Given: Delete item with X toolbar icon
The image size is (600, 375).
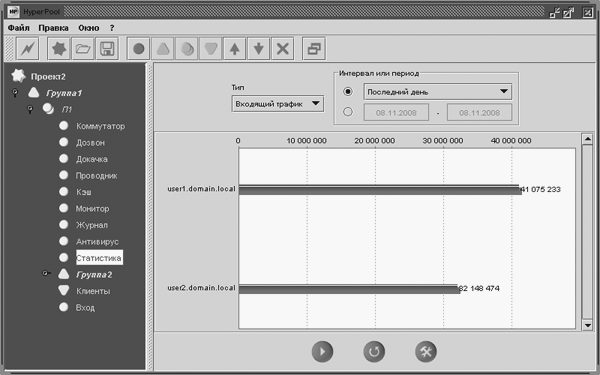Looking at the screenshot, I should [282, 49].
